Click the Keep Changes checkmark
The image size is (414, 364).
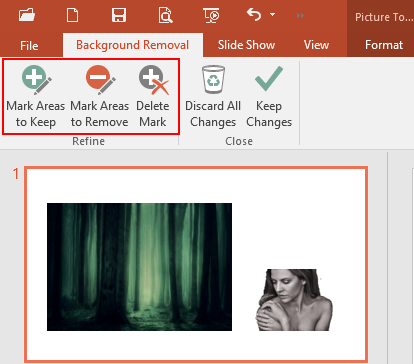tap(269, 78)
